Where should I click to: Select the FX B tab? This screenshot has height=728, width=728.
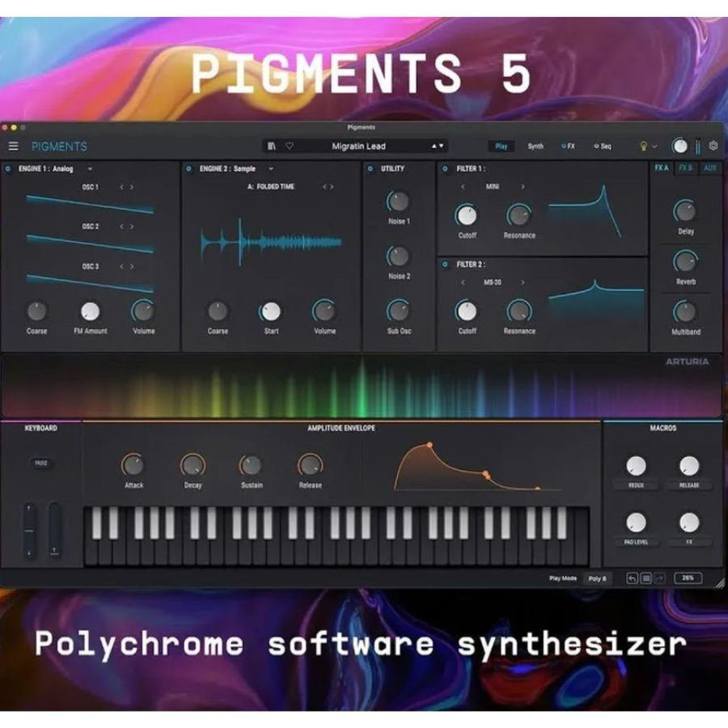pyautogui.click(x=685, y=168)
